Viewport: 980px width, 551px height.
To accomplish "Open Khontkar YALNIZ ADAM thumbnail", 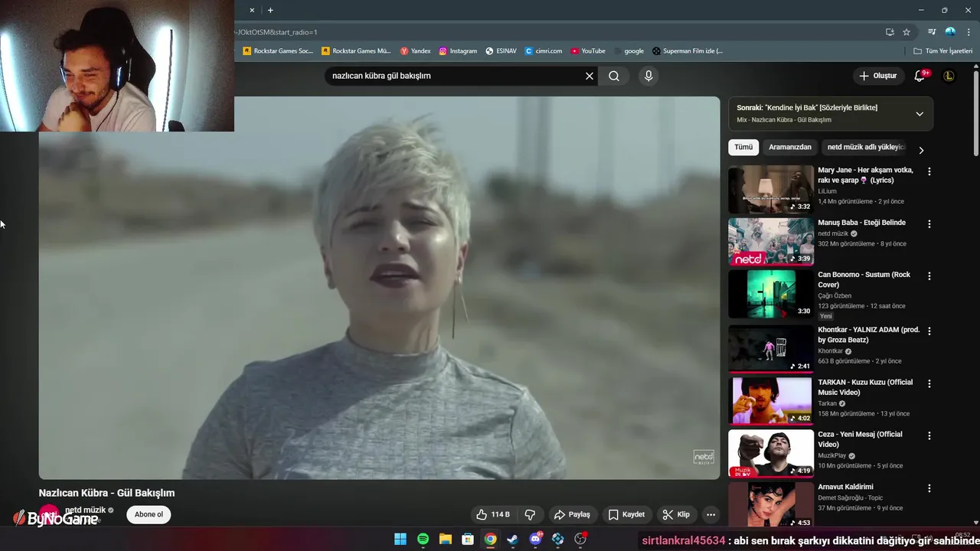I will (x=770, y=348).
